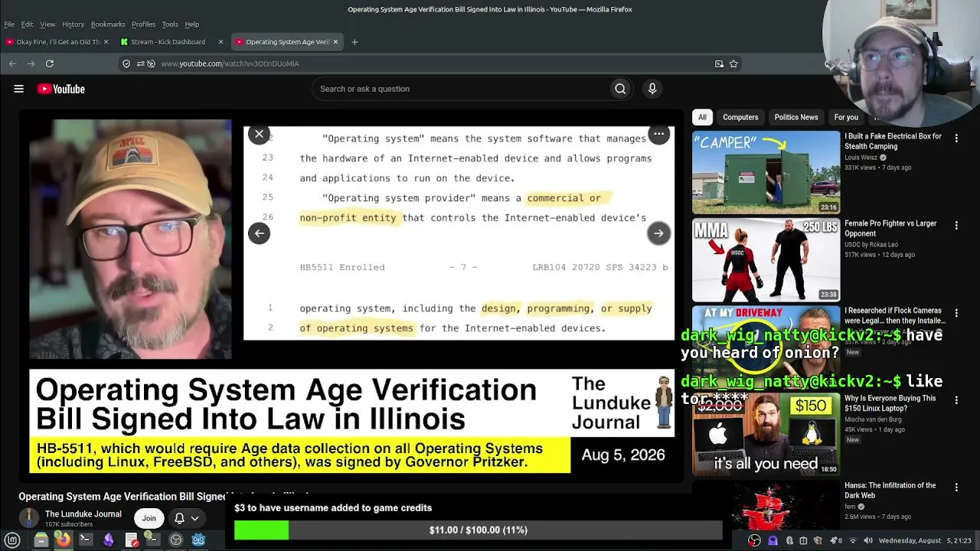Reload the page with the refresh icon
The width and height of the screenshot is (980, 551).
50,64
